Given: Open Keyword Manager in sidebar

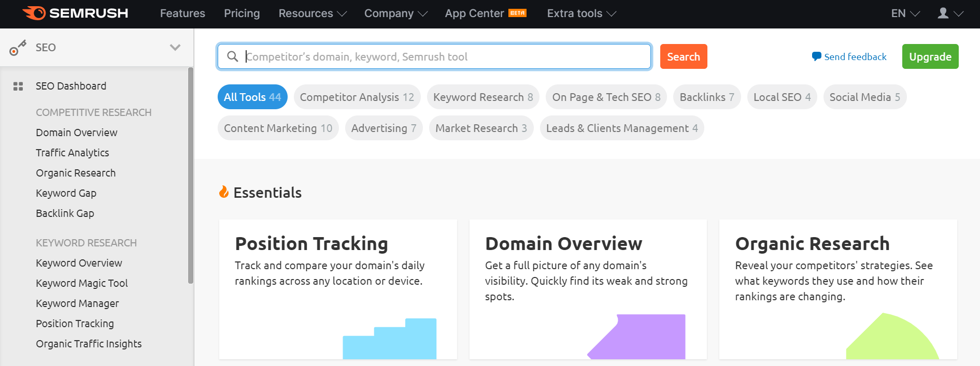Looking at the screenshot, I should coord(78,303).
